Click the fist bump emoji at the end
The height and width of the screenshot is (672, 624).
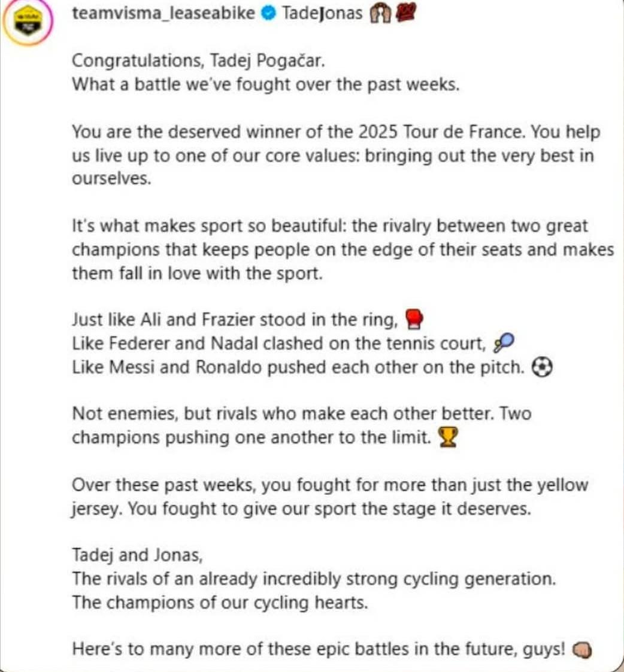coord(582,649)
